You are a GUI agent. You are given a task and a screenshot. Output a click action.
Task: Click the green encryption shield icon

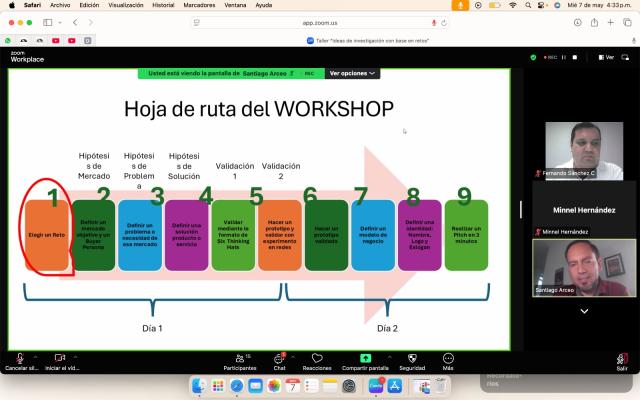[x=533, y=57]
